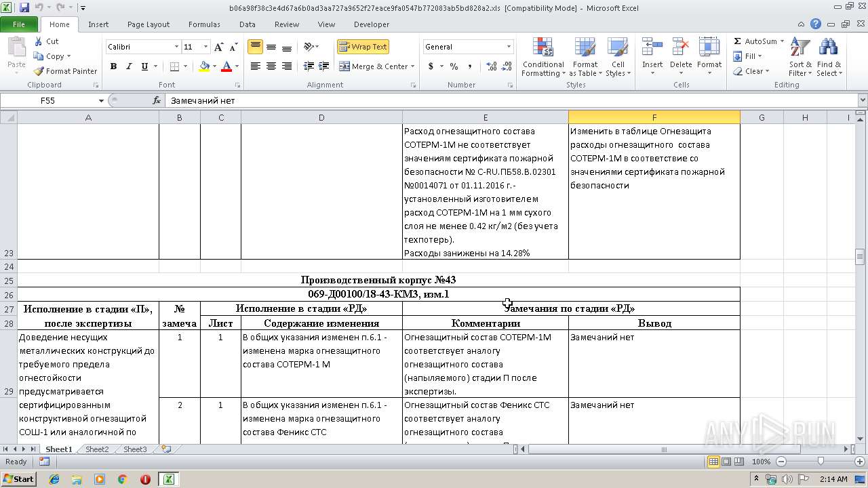Align text left
Image resolution: width=868 pixels, height=488 pixels.
click(x=256, y=66)
